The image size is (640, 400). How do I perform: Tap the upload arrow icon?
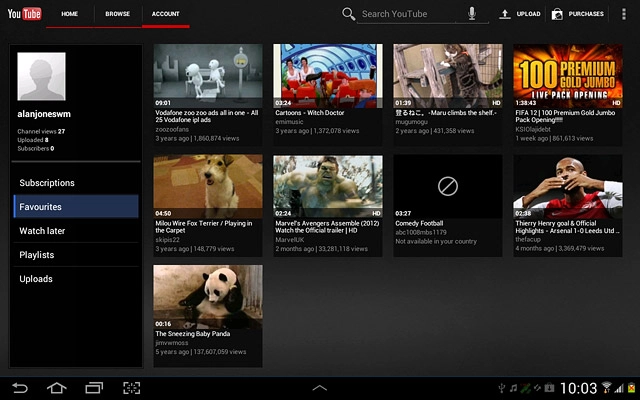[505, 14]
